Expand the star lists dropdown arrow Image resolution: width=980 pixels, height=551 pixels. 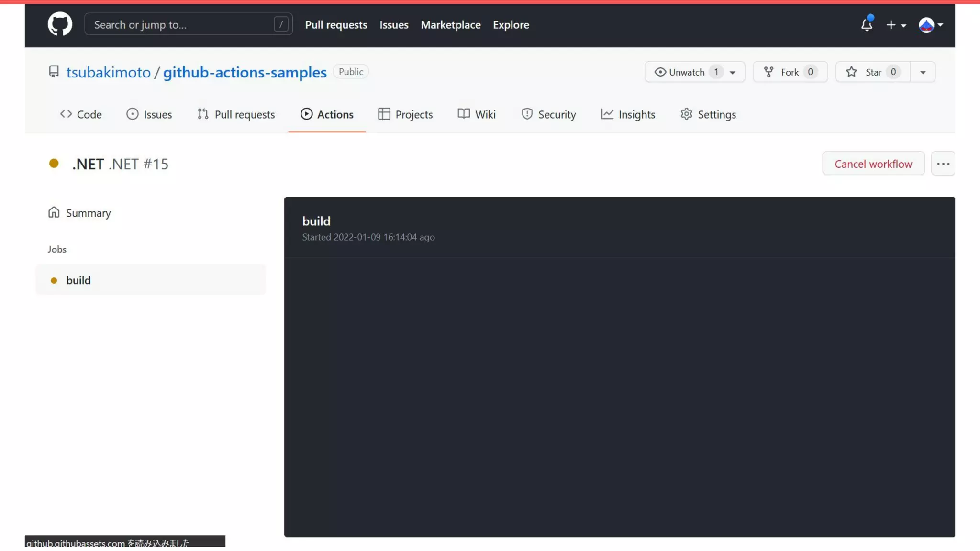[923, 72]
